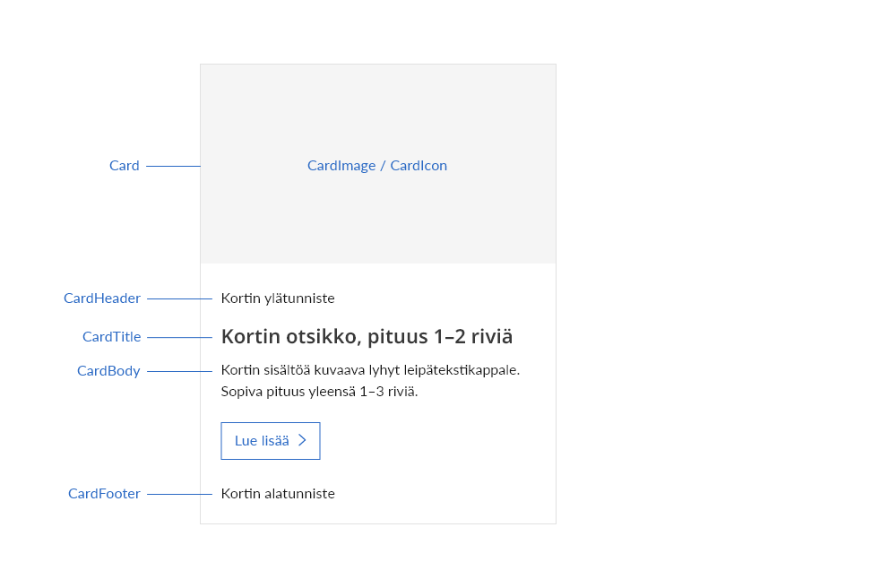Select the "Kortin ylätunniste" header text
Image resolution: width=889 pixels, height=588 pixels.
[278, 298]
